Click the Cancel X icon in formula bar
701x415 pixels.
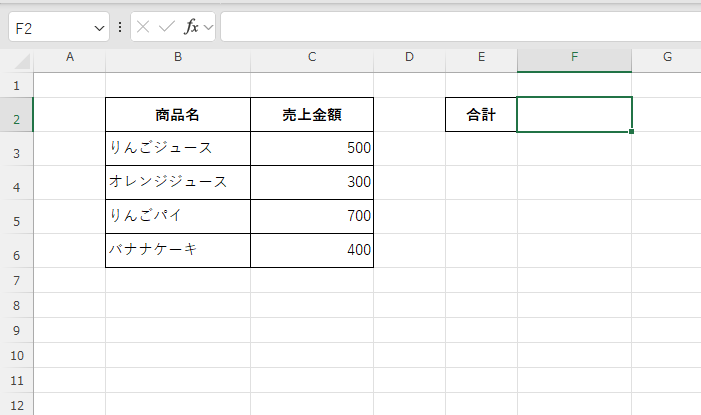pos(143,27)
